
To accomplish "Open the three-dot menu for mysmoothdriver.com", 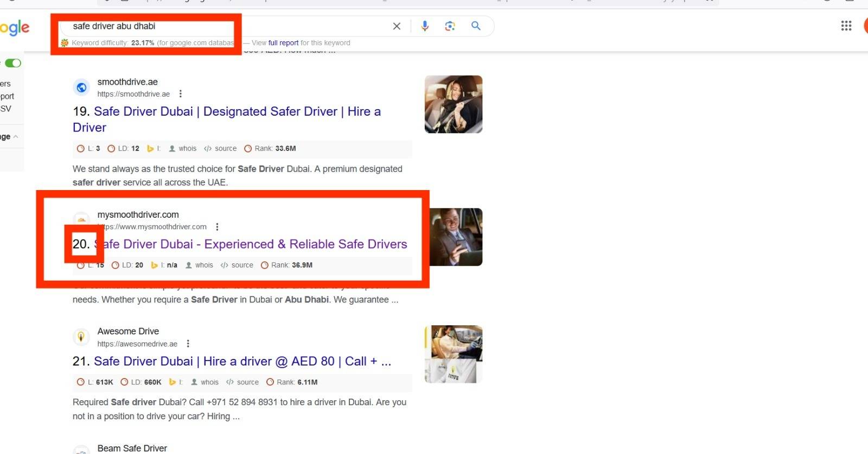I will tap(217, 227).
